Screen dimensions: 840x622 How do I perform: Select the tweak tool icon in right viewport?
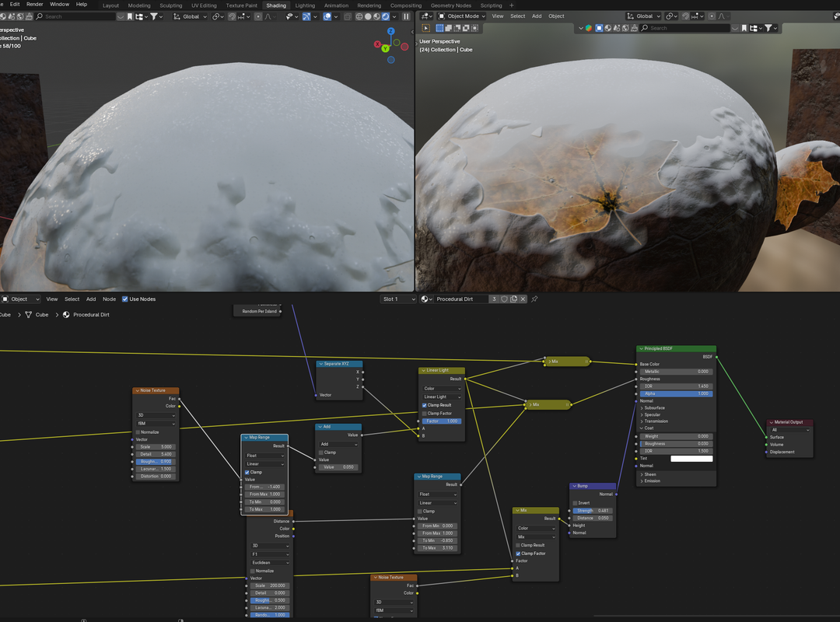[426, 28]
